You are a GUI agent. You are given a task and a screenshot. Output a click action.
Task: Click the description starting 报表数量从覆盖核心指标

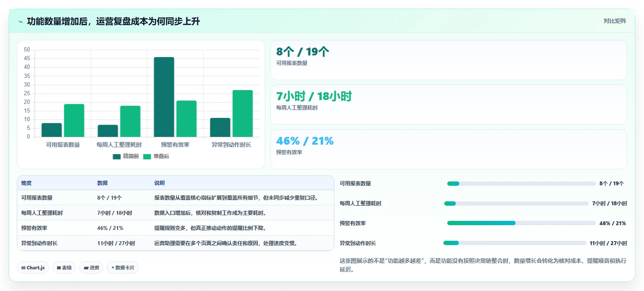[x=237, y=198]
